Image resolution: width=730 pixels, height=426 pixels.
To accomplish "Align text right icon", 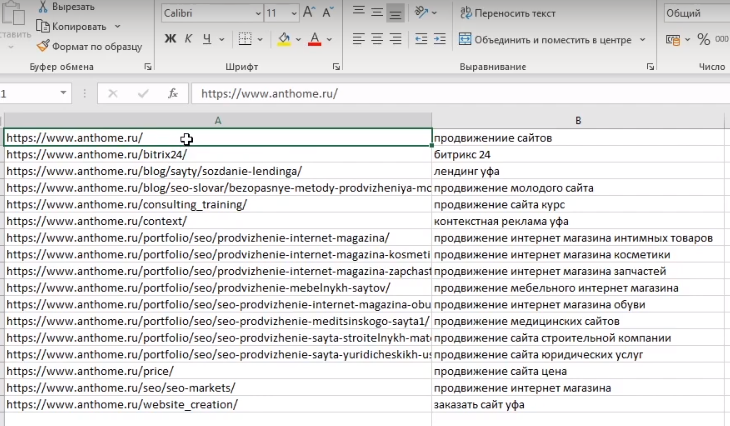I will 395,39.
